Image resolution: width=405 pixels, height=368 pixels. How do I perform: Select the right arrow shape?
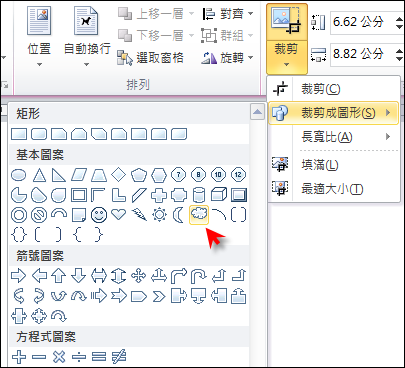[x=19, y=276]
